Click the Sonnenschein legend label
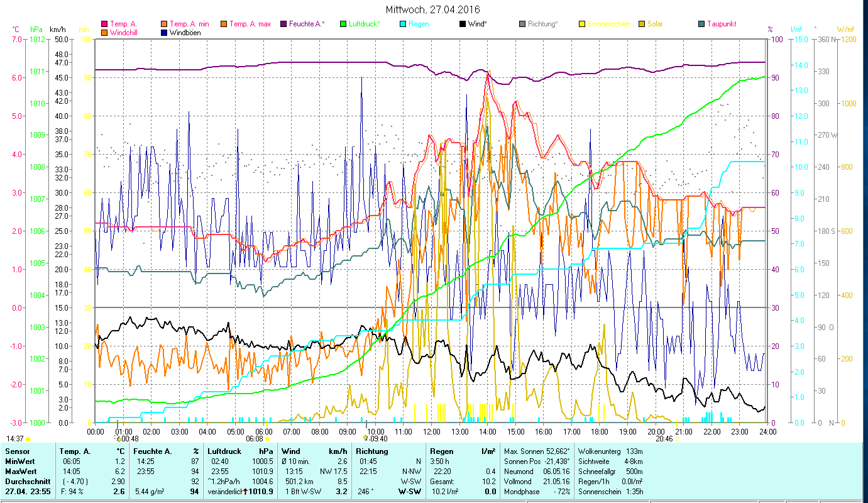Viewport: 868px width, 503px height. [x=609, y=24]
